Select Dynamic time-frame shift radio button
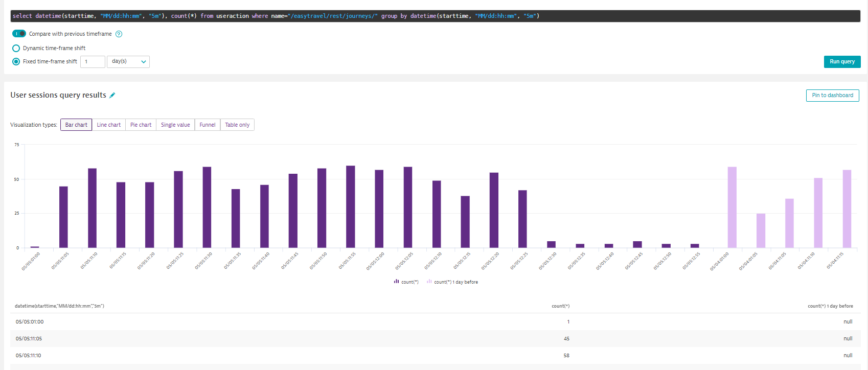 (16, 48)
